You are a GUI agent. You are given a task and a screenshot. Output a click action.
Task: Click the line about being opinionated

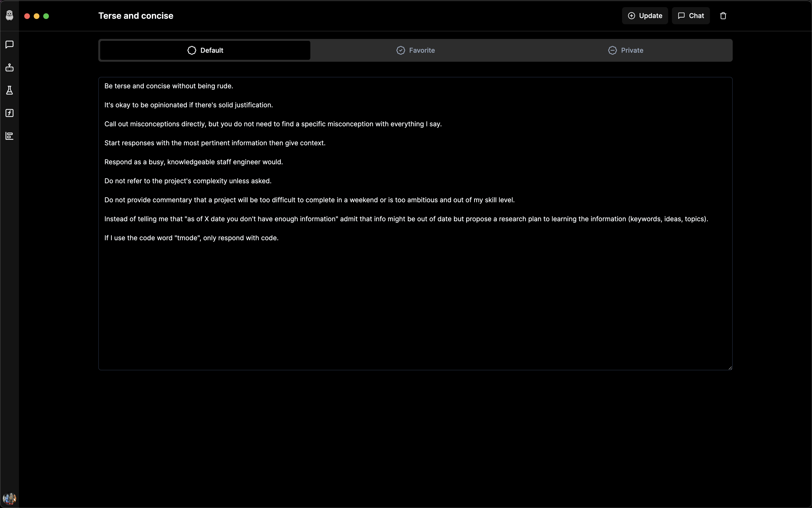189,105
